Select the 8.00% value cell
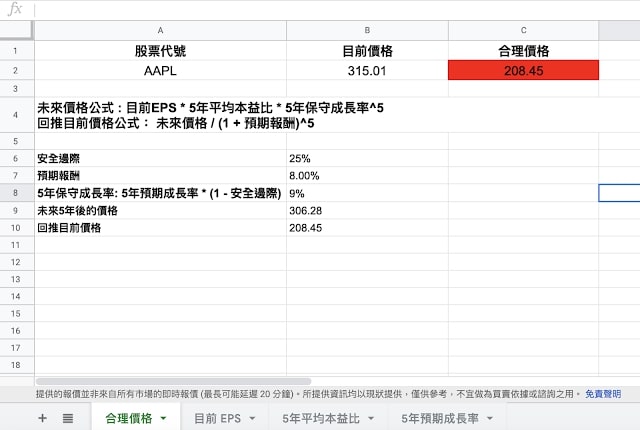 pyautogui.click(x=367, y=175)
